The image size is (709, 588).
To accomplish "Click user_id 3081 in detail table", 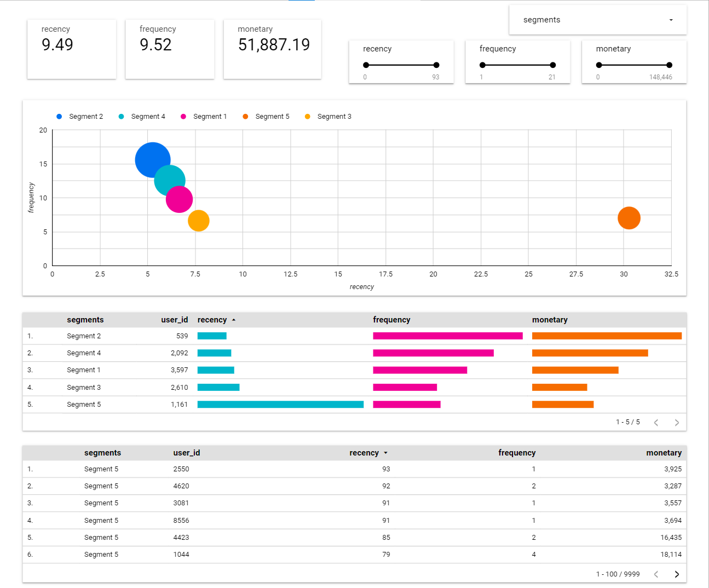I will 181,503.
